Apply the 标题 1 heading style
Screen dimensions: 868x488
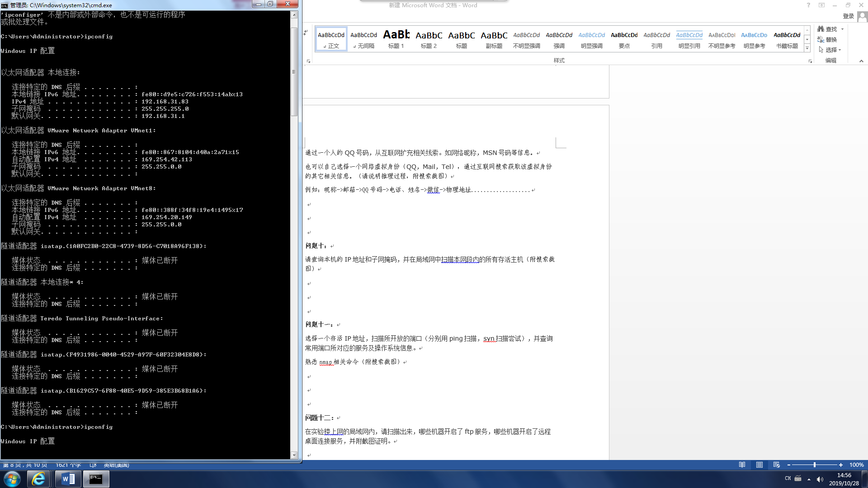point(396,39)
